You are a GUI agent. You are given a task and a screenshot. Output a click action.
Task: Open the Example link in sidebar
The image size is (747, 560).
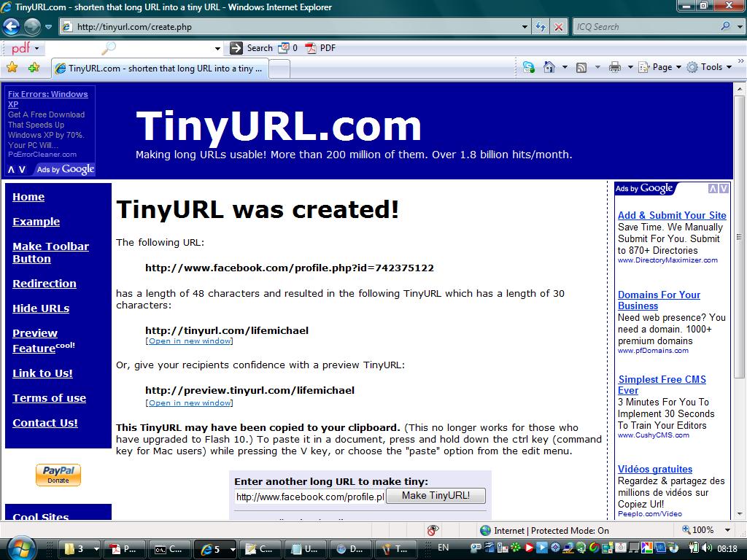[x=36, y=222]
